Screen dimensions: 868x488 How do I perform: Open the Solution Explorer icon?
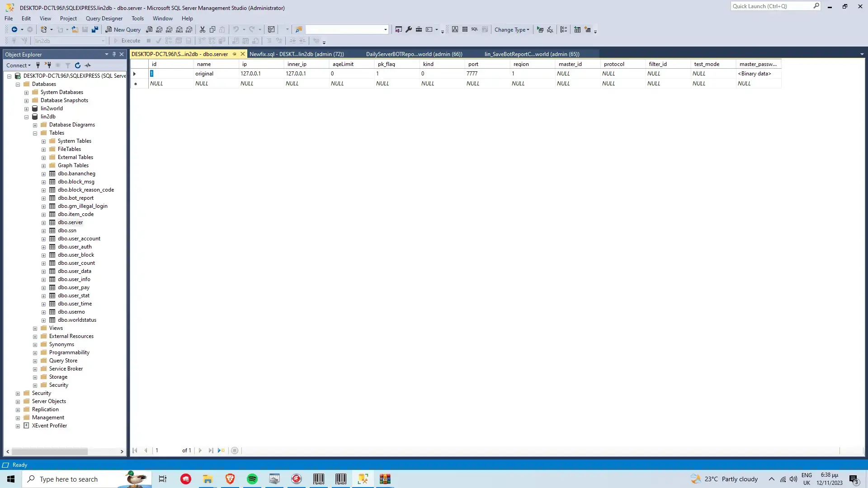(x=398, y=29)
